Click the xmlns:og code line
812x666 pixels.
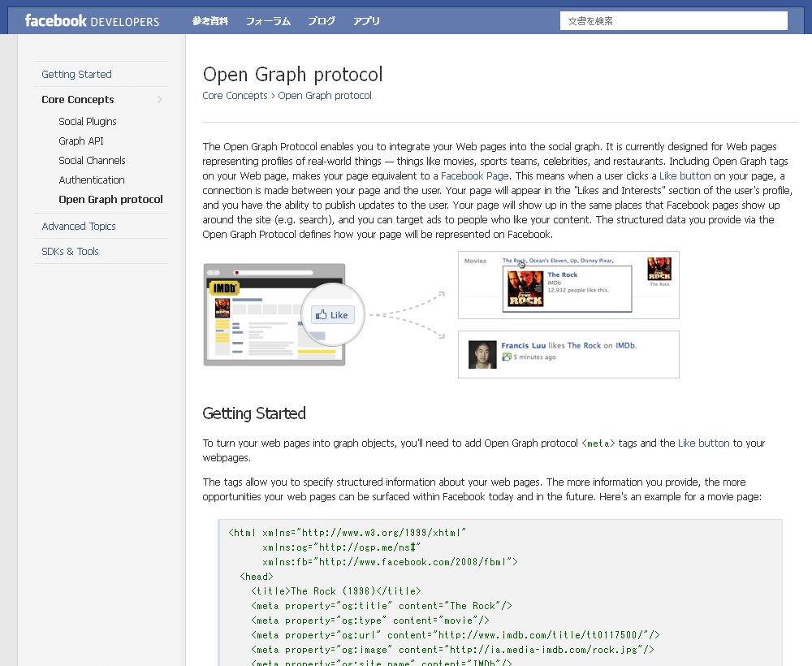(341, 547)
